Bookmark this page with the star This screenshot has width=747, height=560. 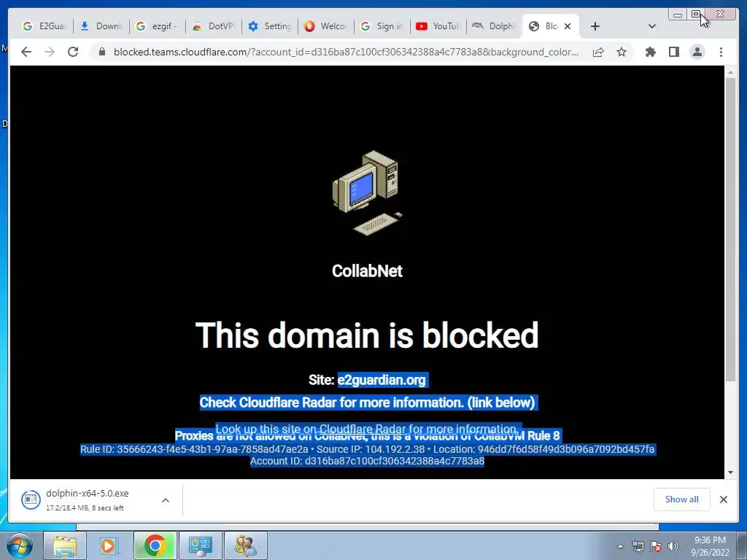click(x=622, y=52)
